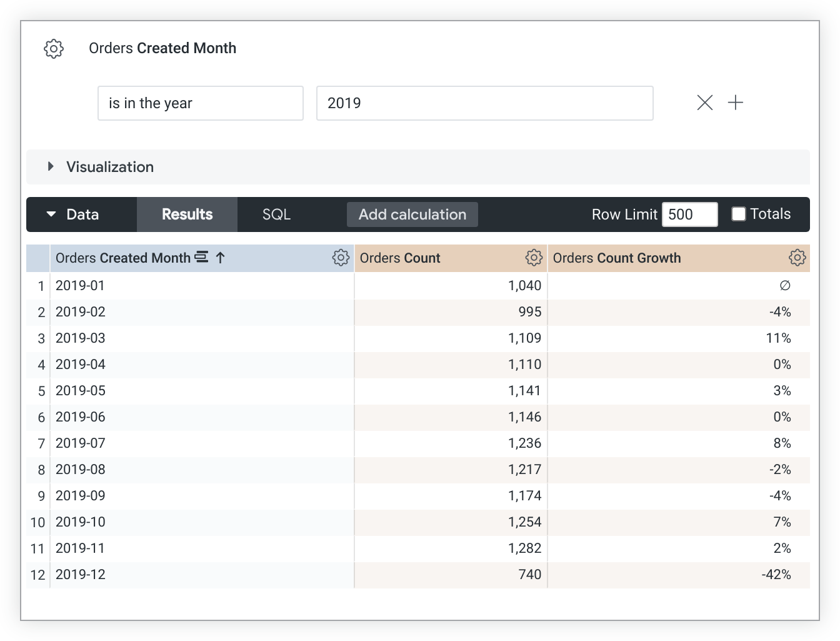Expand the Visualization section
840x641 pixels.
pyautogui.click(x=51, y=166)
